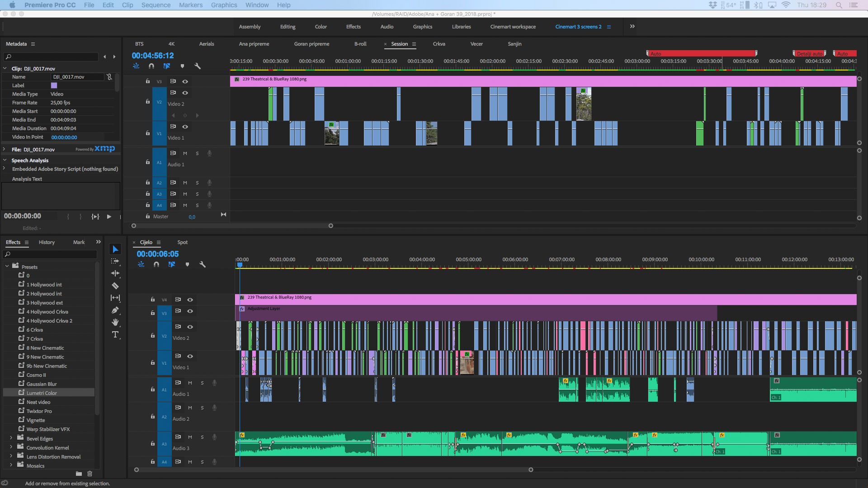868x488 pixels.
Task: Collapse Speech Analysis section
Action: (5, 160)
